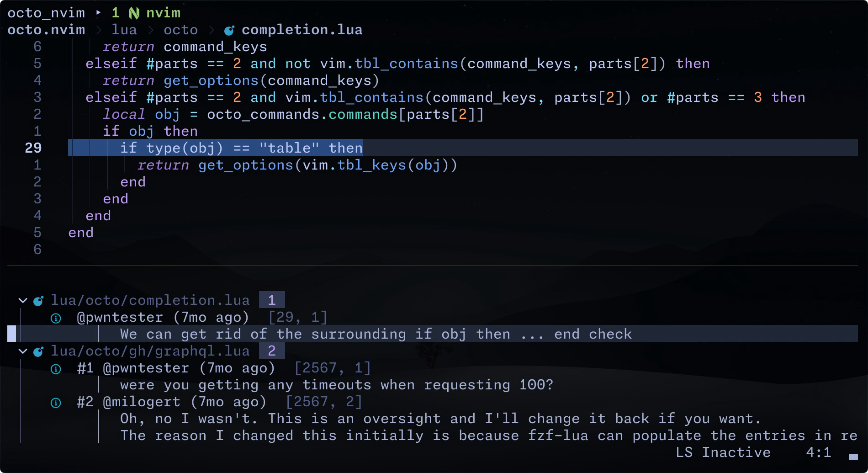Viewport: 868px width, 473px height.
Task: Click the Neovim logo icon in tab bar
Action: (134, 13)
